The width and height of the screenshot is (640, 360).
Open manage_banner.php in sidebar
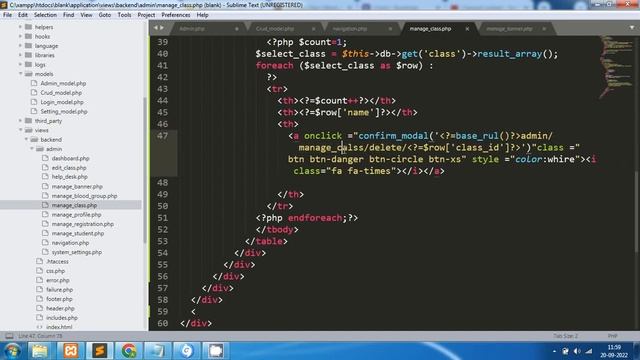pyautogui.click(x=77, y=187)
